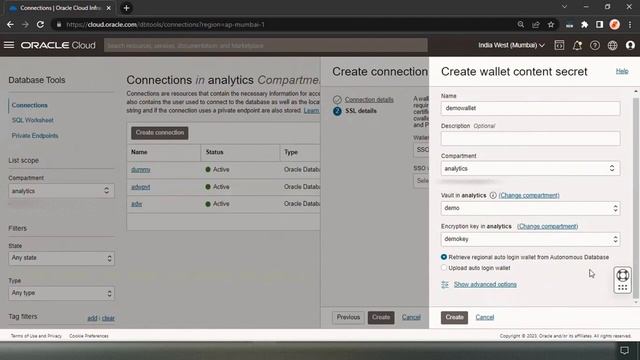Open the user profile icon

click(x=630, y=45)
